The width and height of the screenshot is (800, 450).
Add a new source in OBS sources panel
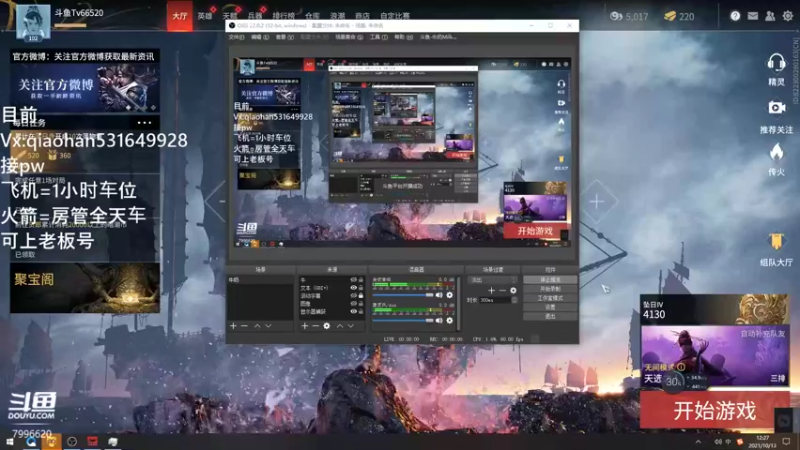(305, 326)
